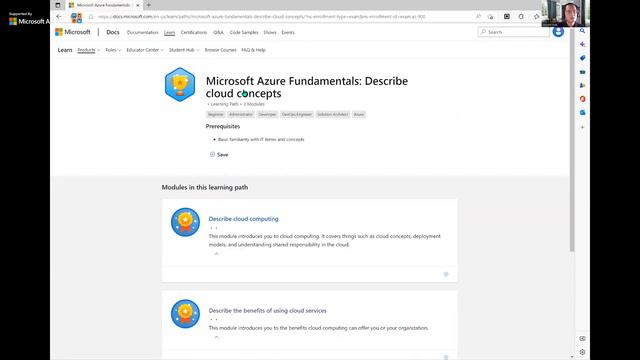Viewport: 640px width, 360px height.
Task: Expand the benefits of cloud services module chevron
Action: point(216,337)
